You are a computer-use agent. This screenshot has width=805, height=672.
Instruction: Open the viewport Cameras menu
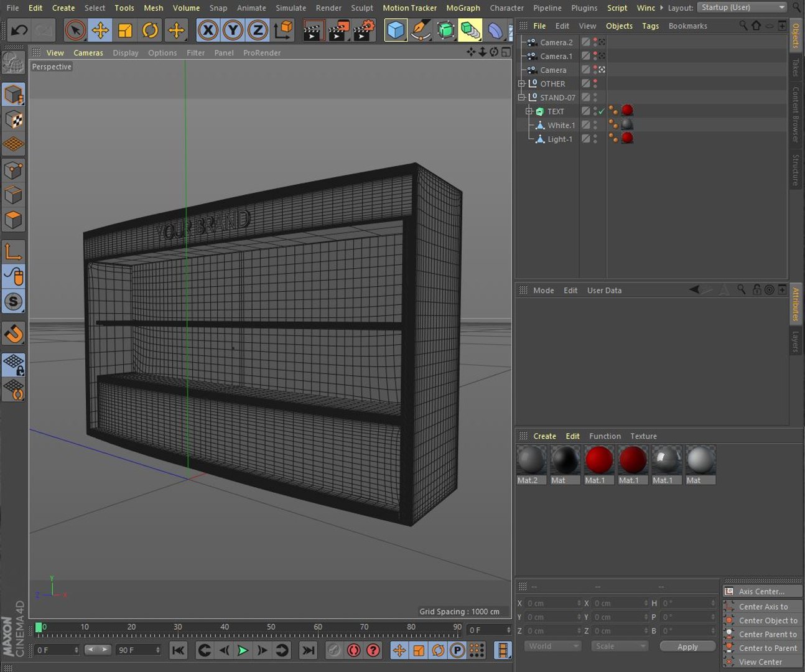pos(88,53)
